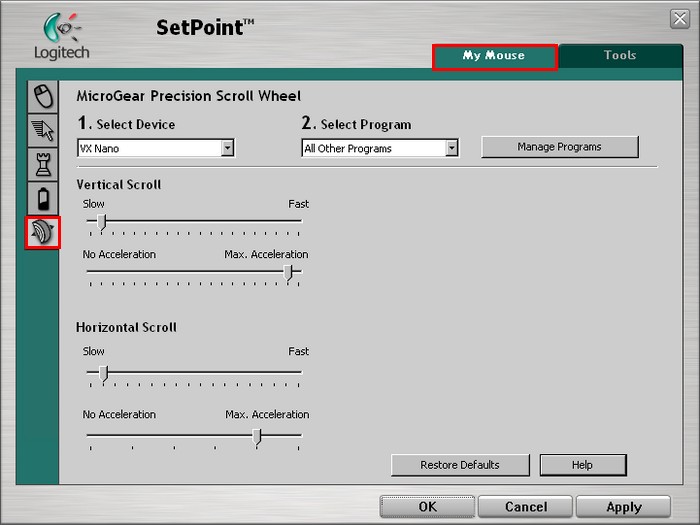Viewport: 700px width, 525px height.
Task: Click Restore Defaults button
Action: 460,465
